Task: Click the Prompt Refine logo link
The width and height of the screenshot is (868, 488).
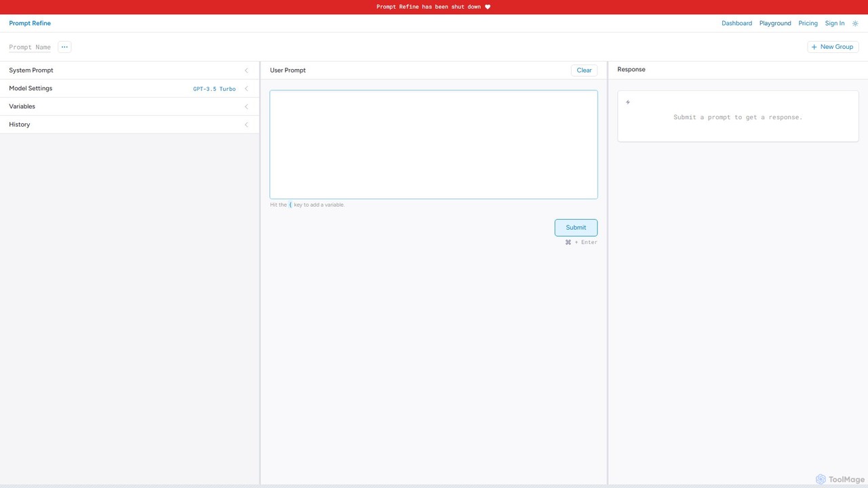Action: 30,23
